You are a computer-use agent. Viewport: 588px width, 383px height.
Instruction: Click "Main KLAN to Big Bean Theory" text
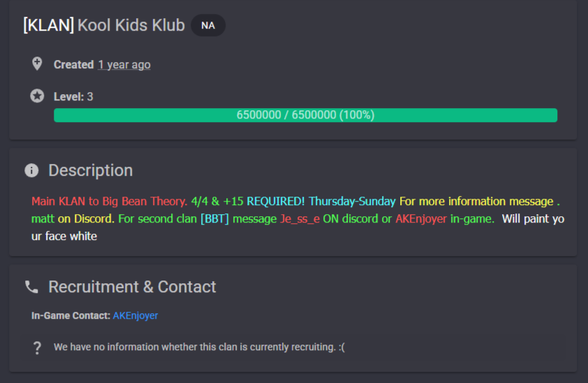[109, 201]
